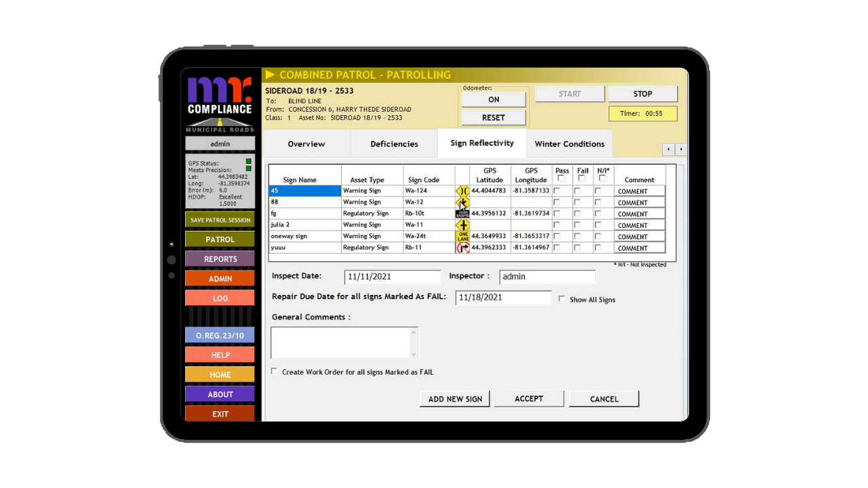The width and height of the screenshot is (868, 488).
Task: Click the START button
Action: pos(570,94)
